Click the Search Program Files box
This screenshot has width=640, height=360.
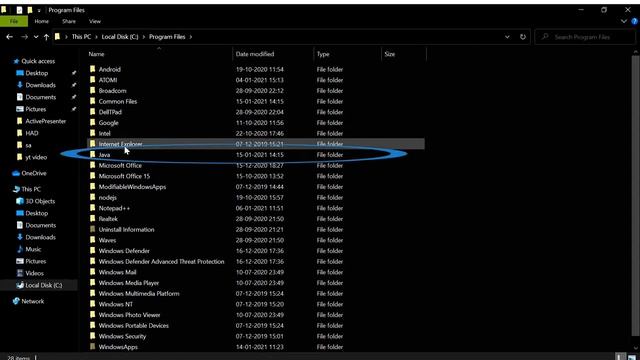tap(584, 37)
